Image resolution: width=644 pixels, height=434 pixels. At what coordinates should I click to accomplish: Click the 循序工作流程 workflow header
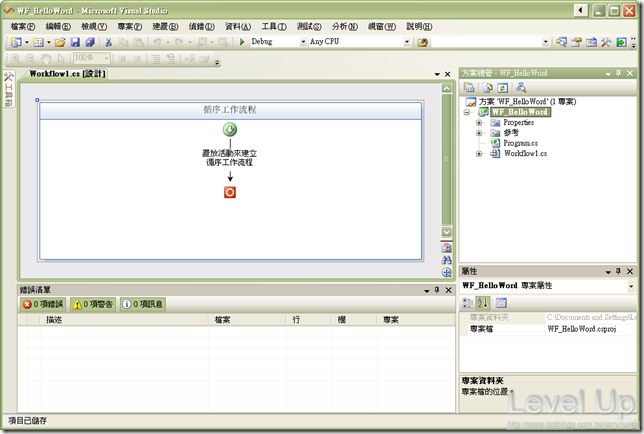click(x=230, y=110)
